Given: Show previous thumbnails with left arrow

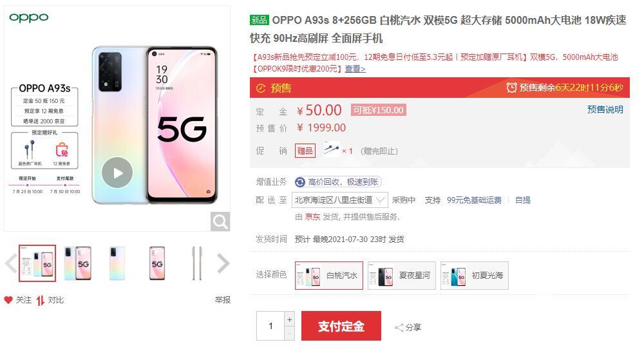Looking at the screenshot, I should point(11,263).
